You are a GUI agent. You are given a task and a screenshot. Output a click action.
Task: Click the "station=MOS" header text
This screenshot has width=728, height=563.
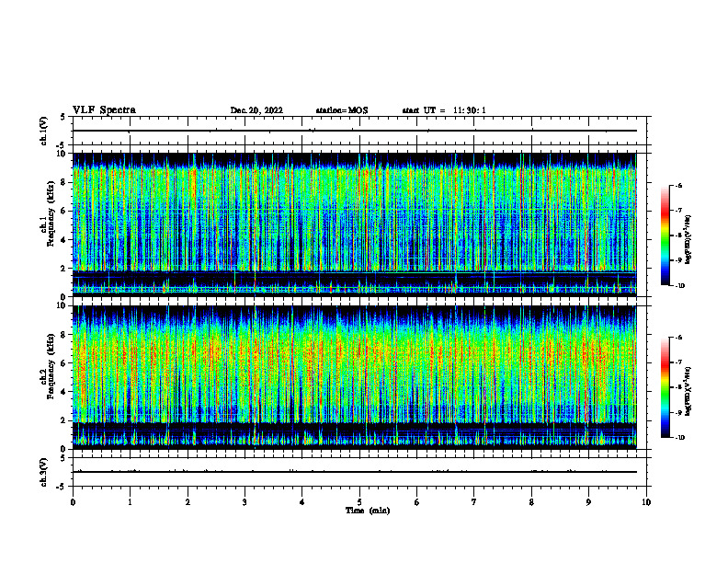[342, 110]
